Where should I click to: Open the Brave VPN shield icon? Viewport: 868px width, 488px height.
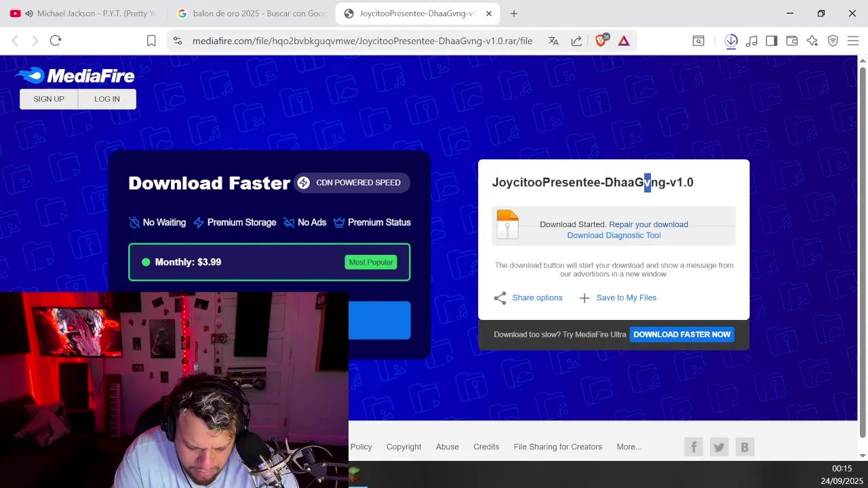click(x=833, y=41)
